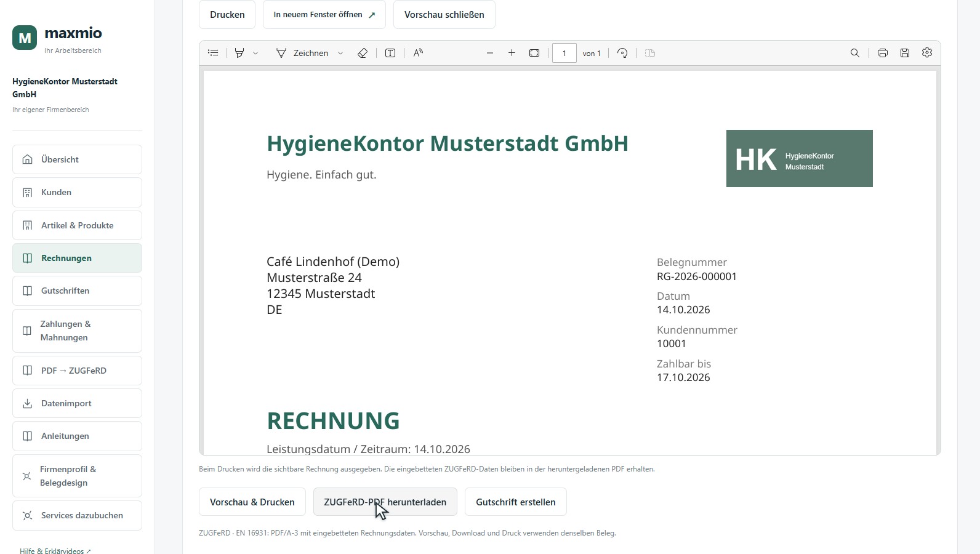Open PDF viewer settings gear
Screen dimensions: 980x554
(927, 53)
